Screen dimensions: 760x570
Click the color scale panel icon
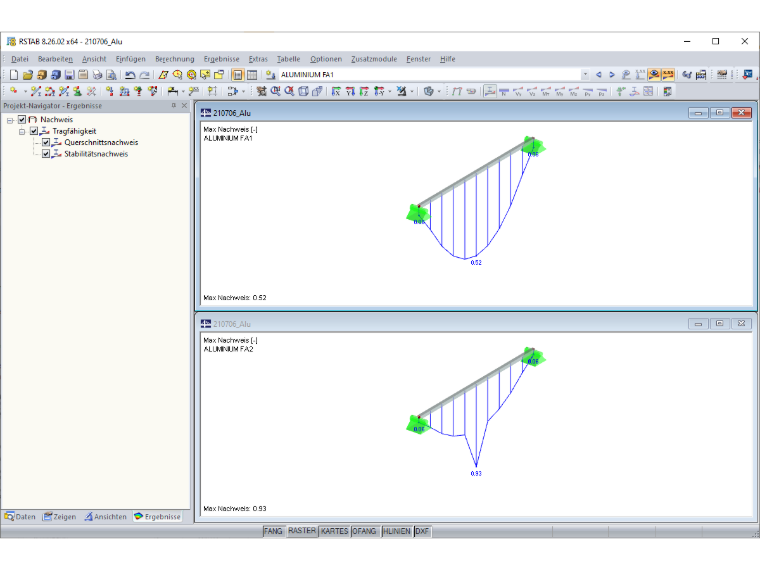tap(667, 91)
